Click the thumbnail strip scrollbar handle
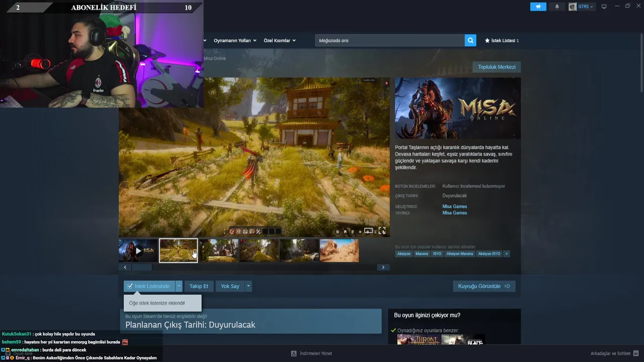Screen dimensions: 644x362 [142, 267]
